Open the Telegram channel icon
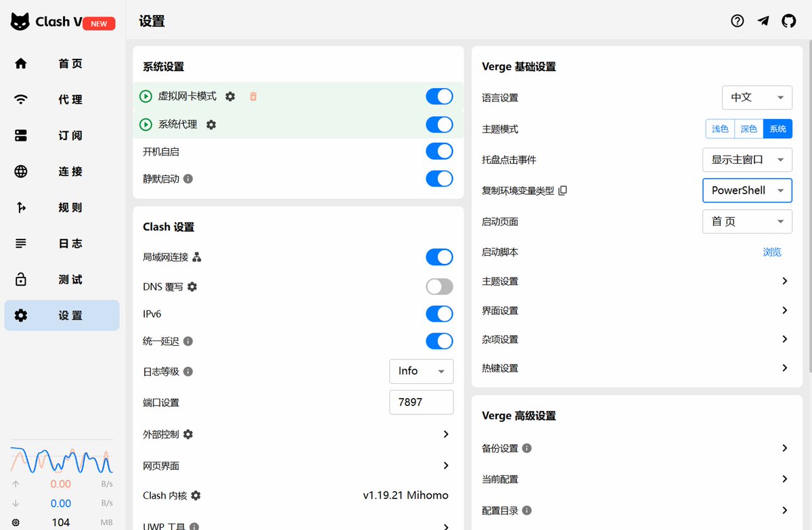The width and height of the screenshot is (812, 530). [x=763, y=21]
